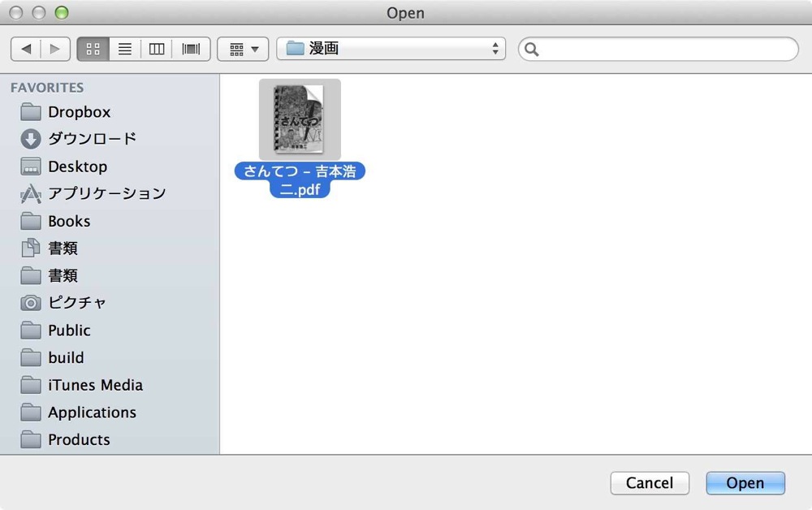Select the さんてつ PDF thumbnail
This screenshot has height=510, width=812.
click(x=300, y=119)
